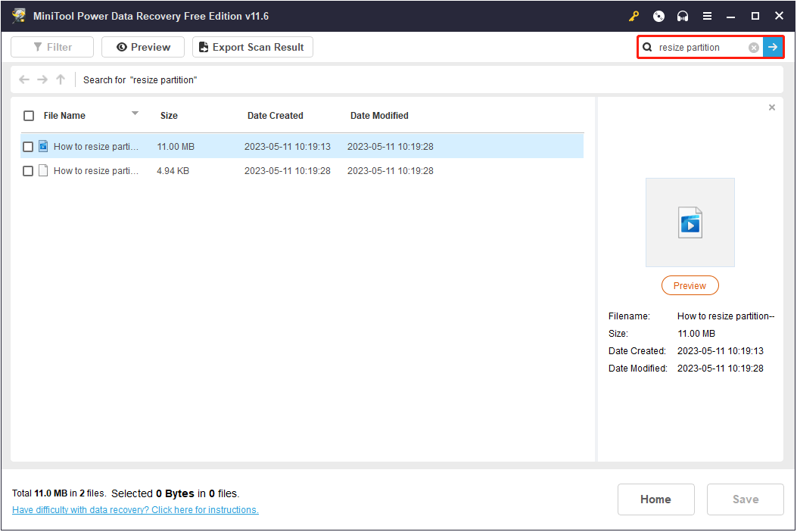Sort by Size column header
The width and height of the screenshot is (797, 532).
pyautogui.click(x=169, y=116)
